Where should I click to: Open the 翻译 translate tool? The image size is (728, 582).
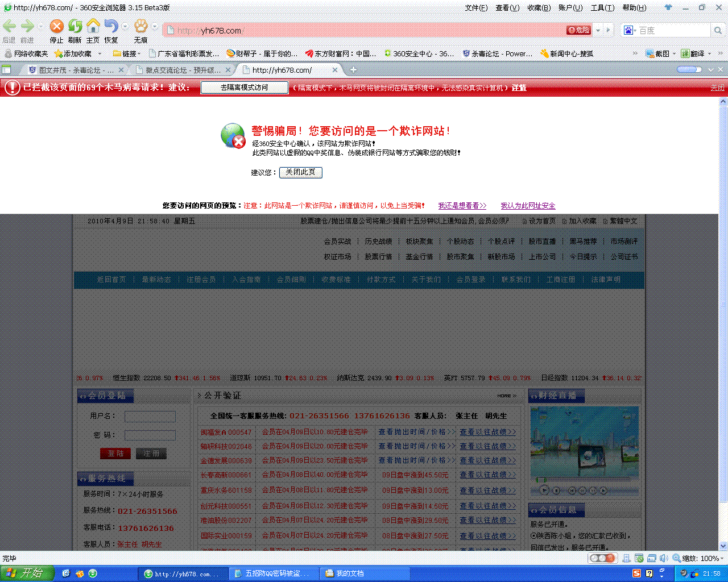tap(693, 53)
